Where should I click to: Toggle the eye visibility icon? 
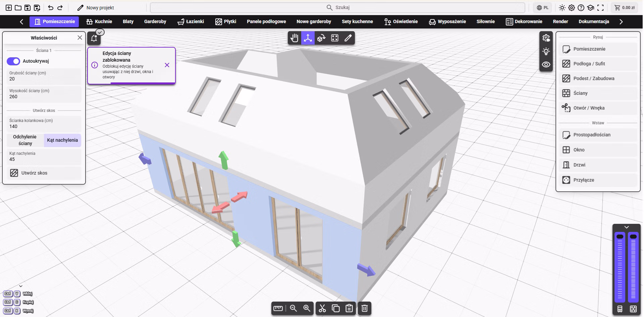click(546, 64)
